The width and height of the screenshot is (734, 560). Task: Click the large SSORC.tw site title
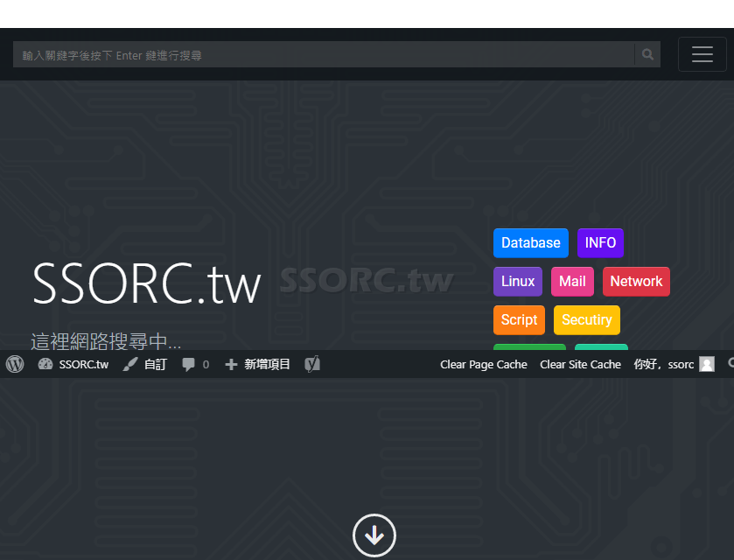pos(146,283)
